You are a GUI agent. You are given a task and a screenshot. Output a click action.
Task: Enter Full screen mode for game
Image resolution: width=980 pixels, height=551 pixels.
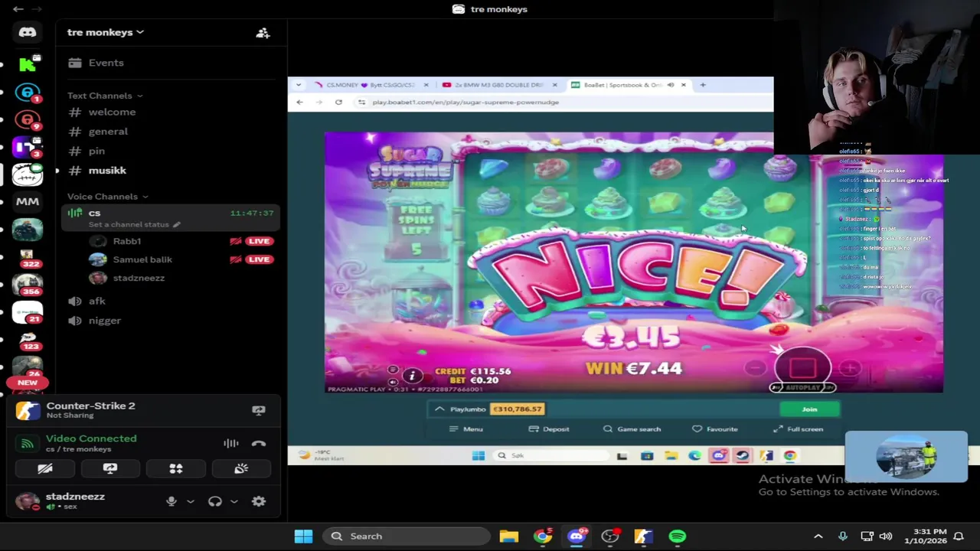798,429
